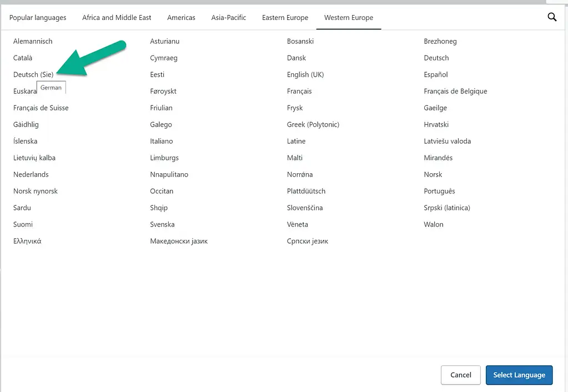Switch to the Popular languages tab

click(37, 17)
